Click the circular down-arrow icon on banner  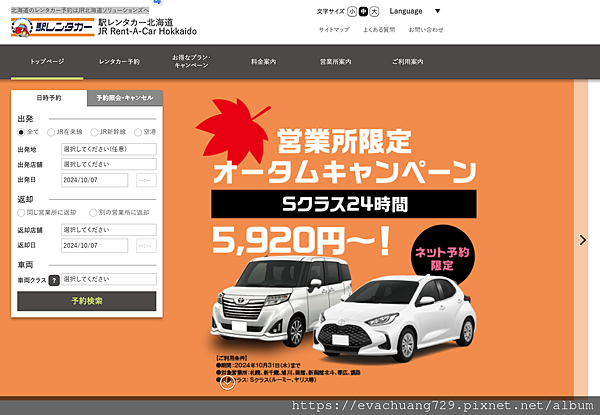pos(227,383)
